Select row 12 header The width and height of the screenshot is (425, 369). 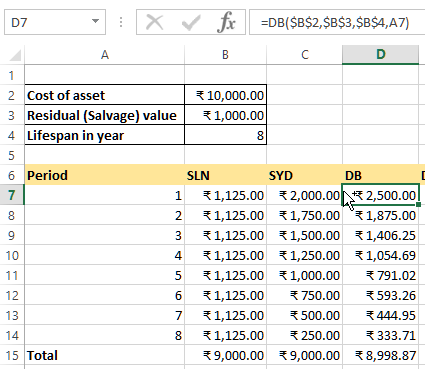[x=12, y=295]
